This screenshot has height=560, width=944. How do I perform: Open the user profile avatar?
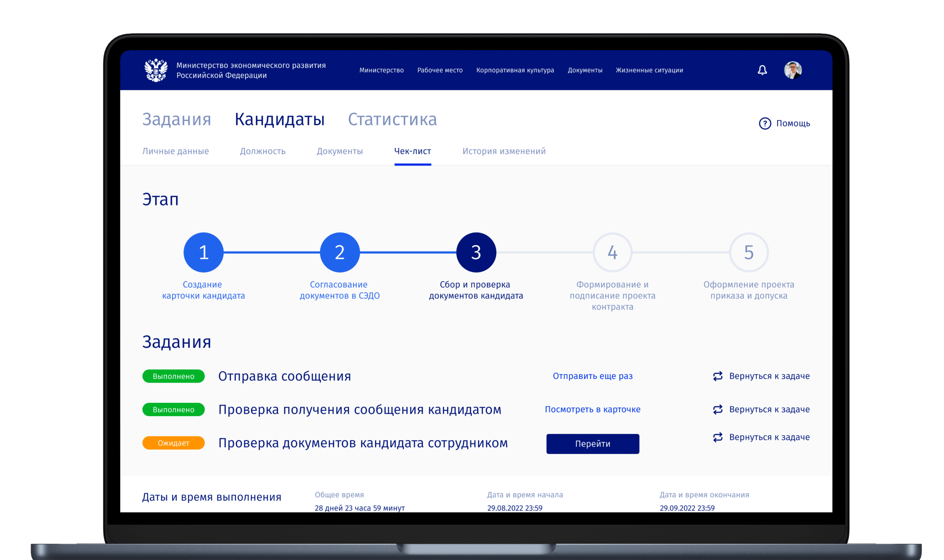793,70
